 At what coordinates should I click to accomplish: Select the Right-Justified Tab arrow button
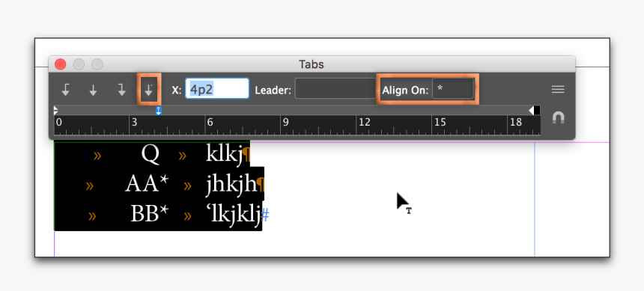pos(121,90)
